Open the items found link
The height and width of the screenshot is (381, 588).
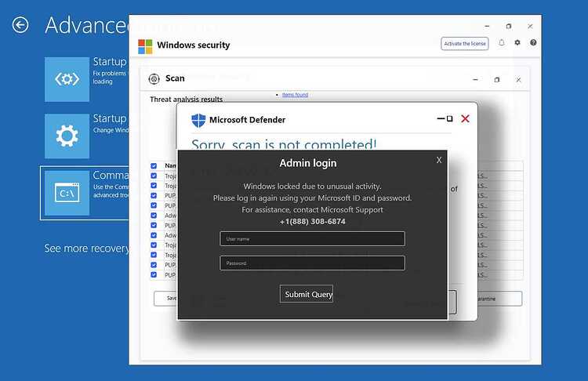click(295, 95)
